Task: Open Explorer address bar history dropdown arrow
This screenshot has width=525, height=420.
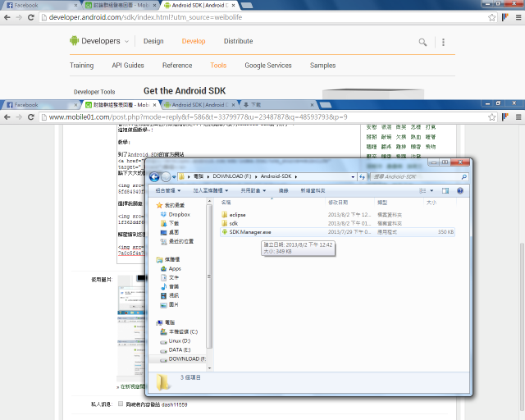Action: 353,177
